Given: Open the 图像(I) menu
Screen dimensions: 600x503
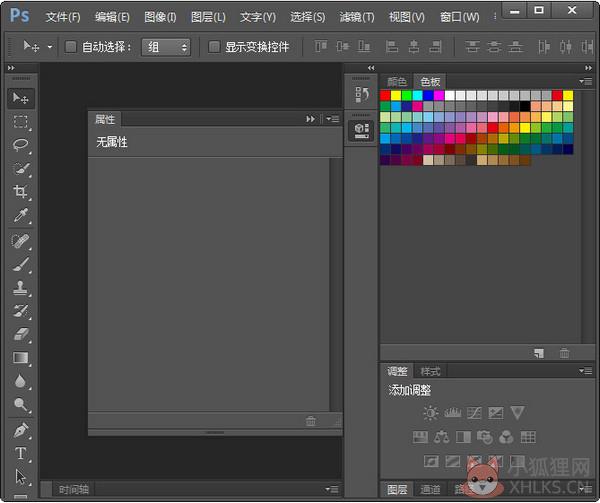Looking at the screenshot, I should (x=160, y=17).
